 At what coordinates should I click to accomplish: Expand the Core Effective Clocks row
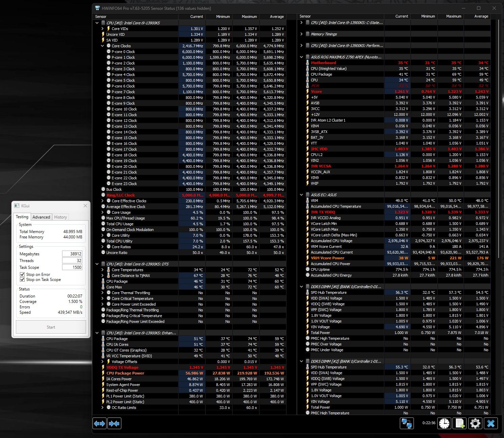103,201
